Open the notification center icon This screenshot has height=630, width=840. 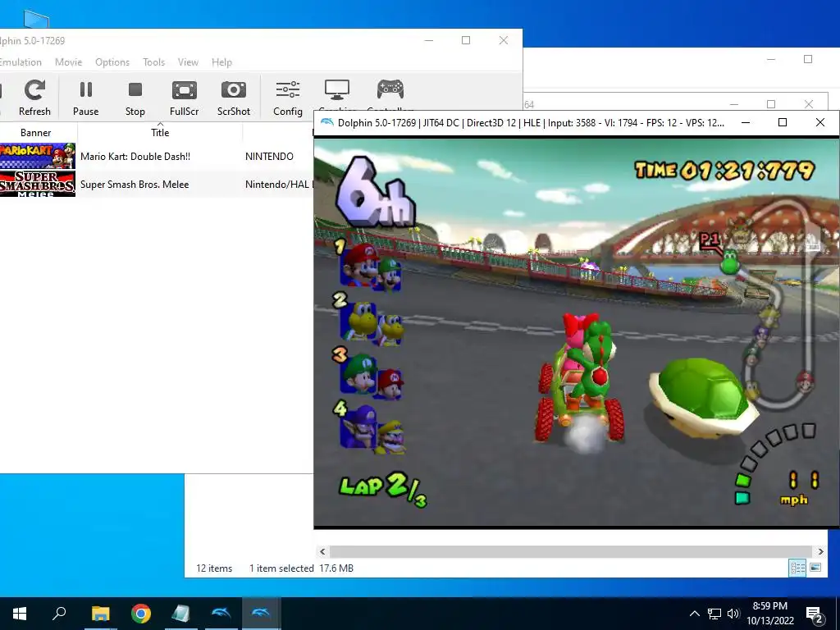814,614
